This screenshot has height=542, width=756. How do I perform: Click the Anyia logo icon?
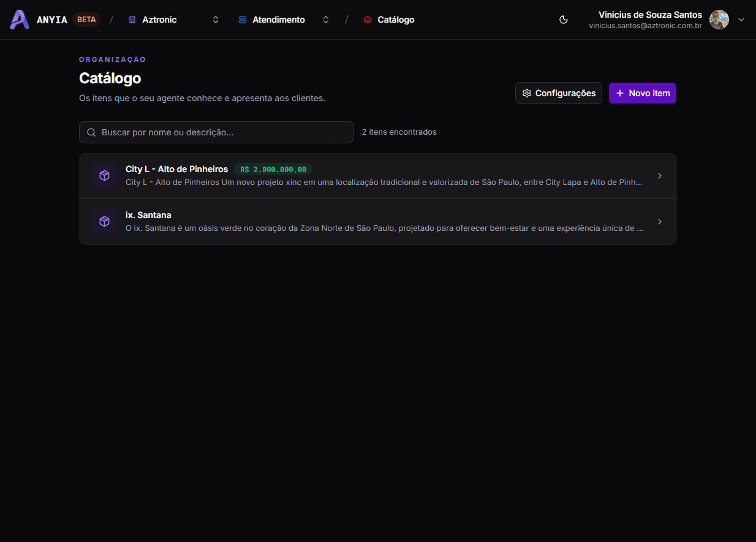tap(20, 20)
